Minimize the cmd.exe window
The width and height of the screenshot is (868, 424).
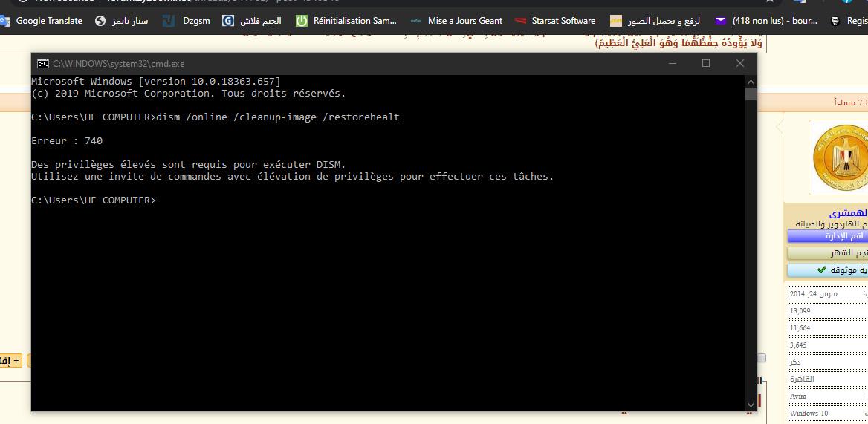[672, 64]
